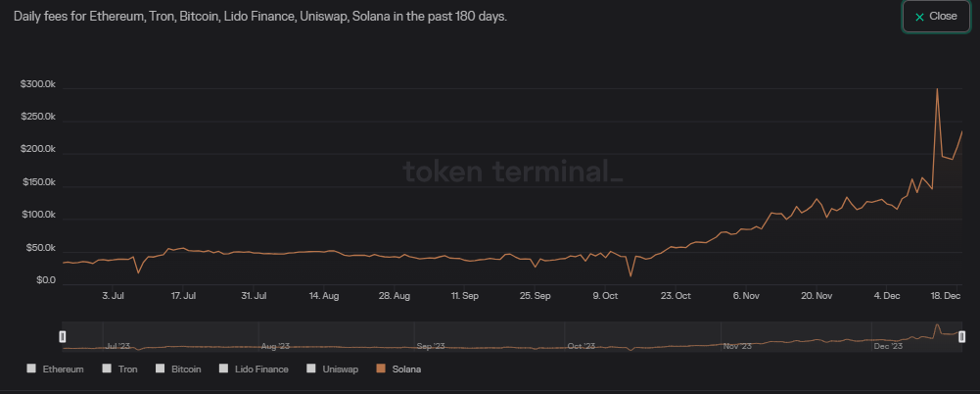The width and height of the screenshot is (980, 394).
Task: Click the 9. Oct x-axis label
Action: pos(605,296)
